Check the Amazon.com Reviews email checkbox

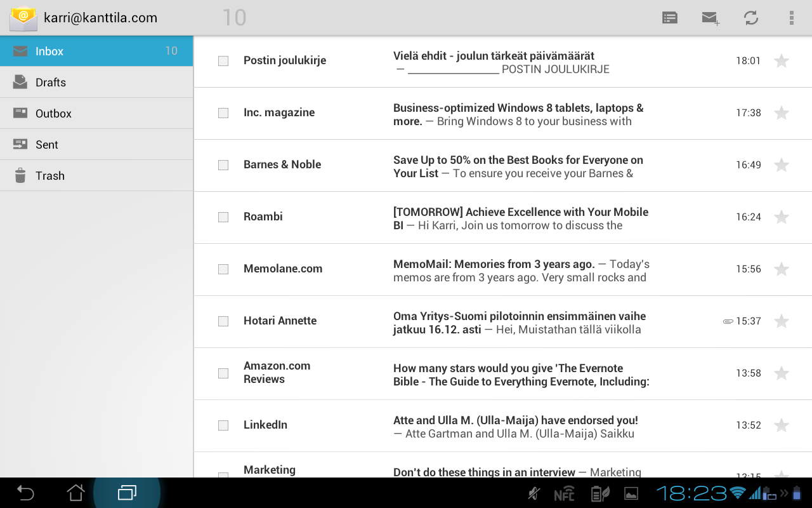coord(223,373)
